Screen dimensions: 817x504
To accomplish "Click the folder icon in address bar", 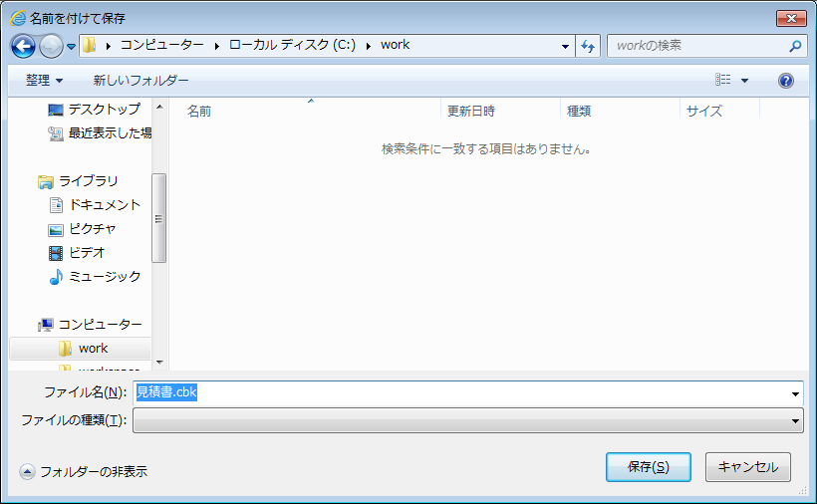I will [89, 45].
